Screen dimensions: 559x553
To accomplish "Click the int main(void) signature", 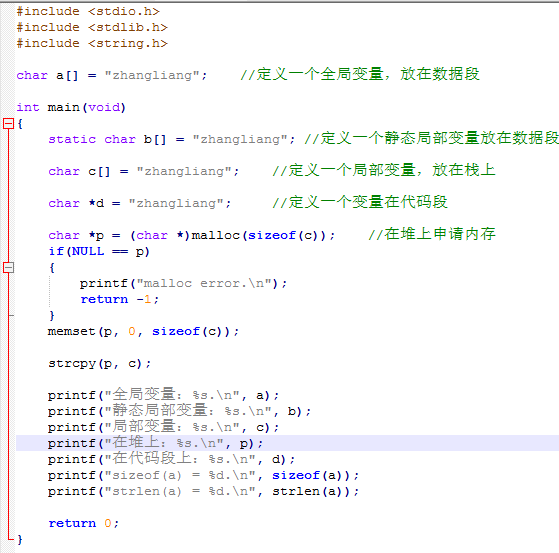I will [71, 107].
